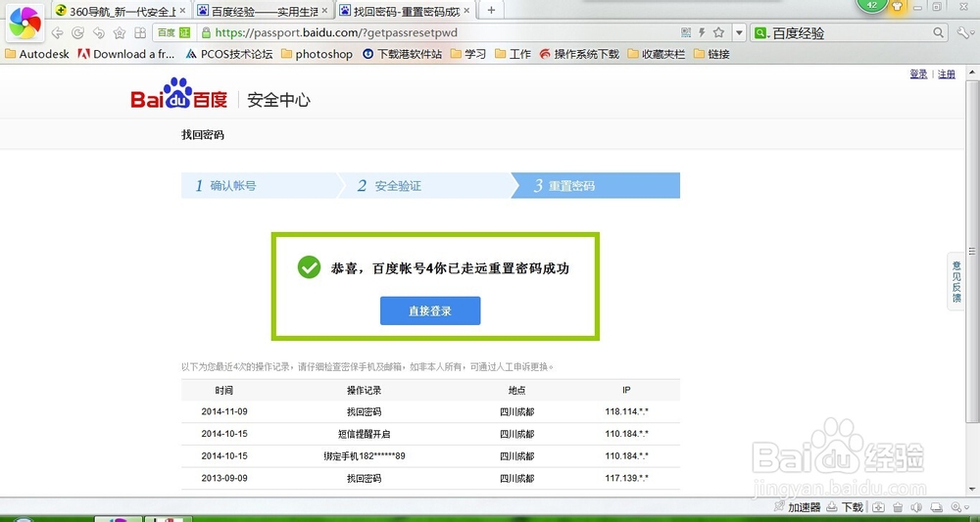Click the skin shirt icon in title bar

pos(898,6)
